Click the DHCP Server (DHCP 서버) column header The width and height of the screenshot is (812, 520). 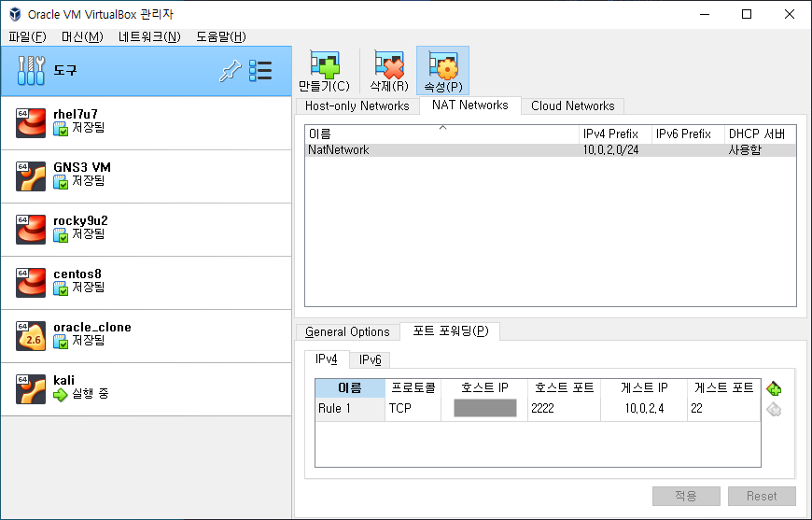tap(760, 134)
